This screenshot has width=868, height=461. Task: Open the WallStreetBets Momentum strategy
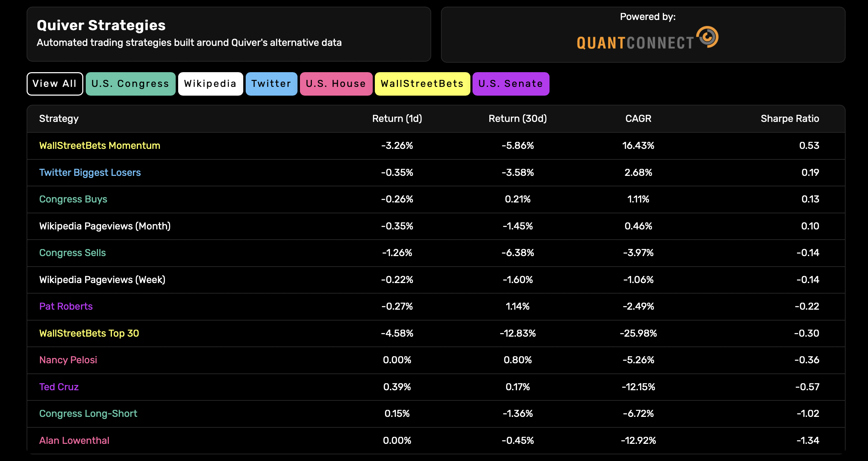100,146
